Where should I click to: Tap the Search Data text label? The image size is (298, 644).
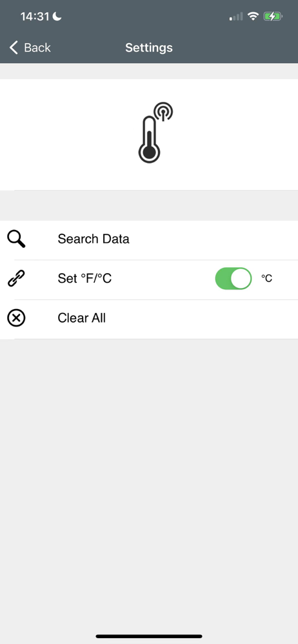[94, 239]
